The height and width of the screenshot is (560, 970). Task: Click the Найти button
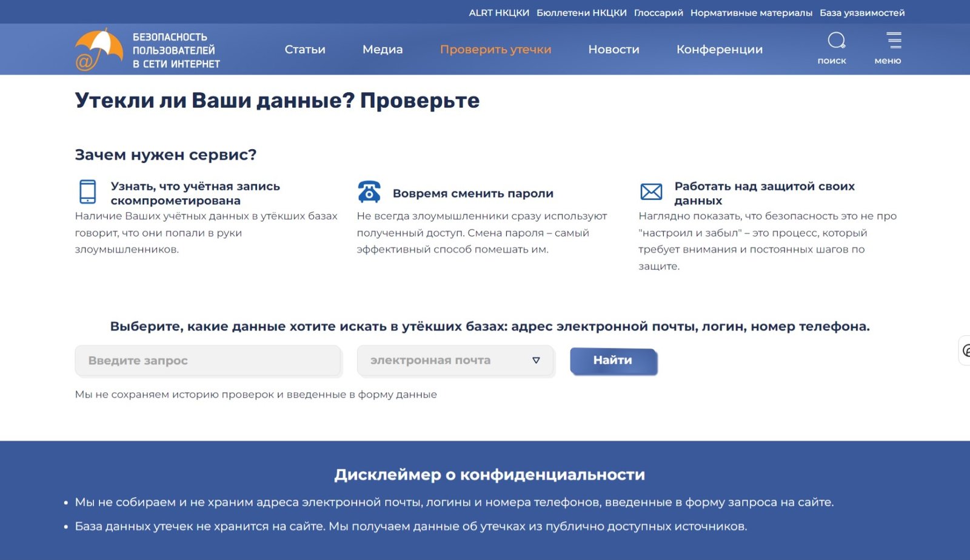coord(614,361)
